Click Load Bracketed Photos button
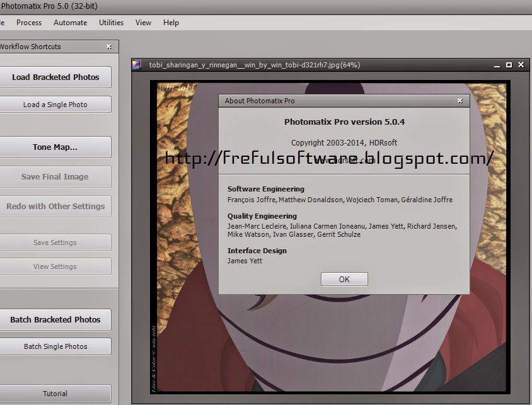Image resolution: width=532 pixels, height=405 pixels. tap(55, 77)
